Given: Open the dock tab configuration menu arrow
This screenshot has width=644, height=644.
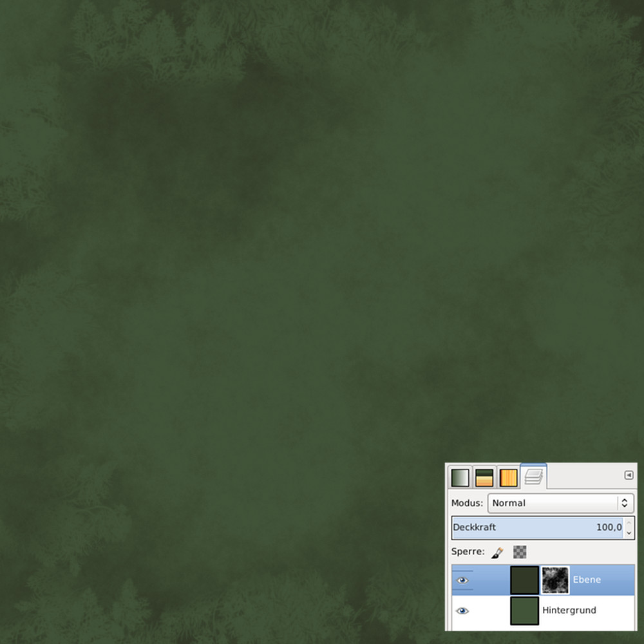Looking at the screenshot, I should click(629, 475).
